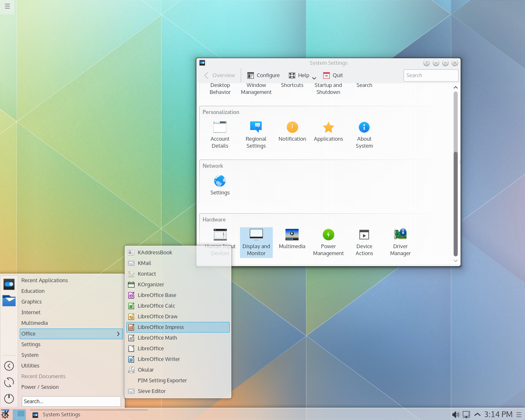
Task: Open Network Settings globe icon
Action: [x=220, y=185]
